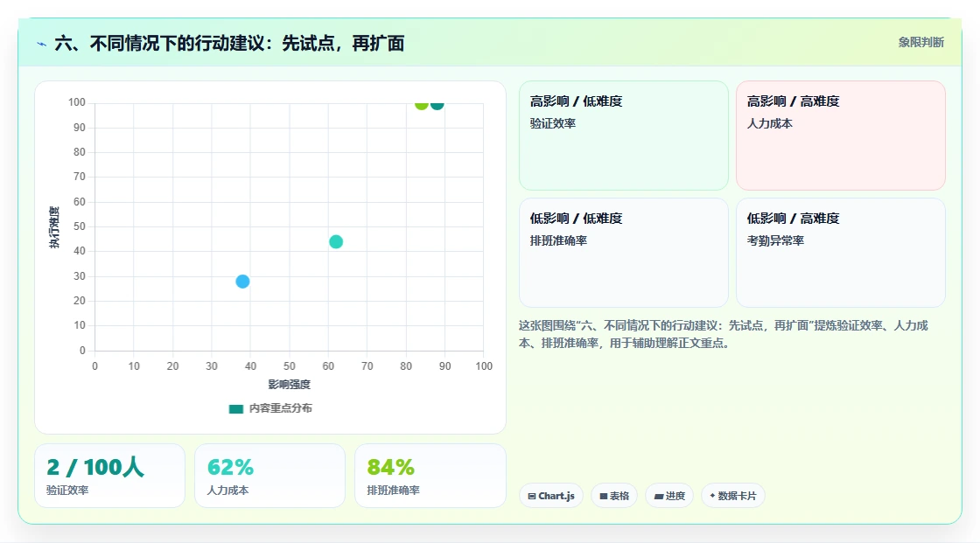The image size is (980, 543).
Task: Click the 数据卡片 chip
Action: point(733,496)
